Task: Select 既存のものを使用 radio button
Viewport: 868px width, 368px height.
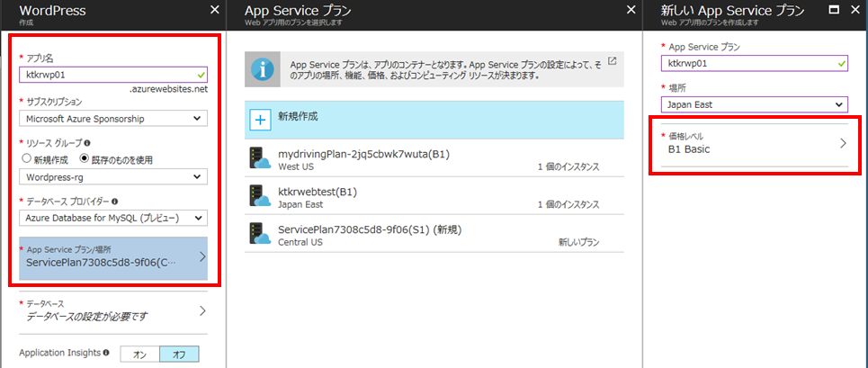Action: tap(85, 160)
